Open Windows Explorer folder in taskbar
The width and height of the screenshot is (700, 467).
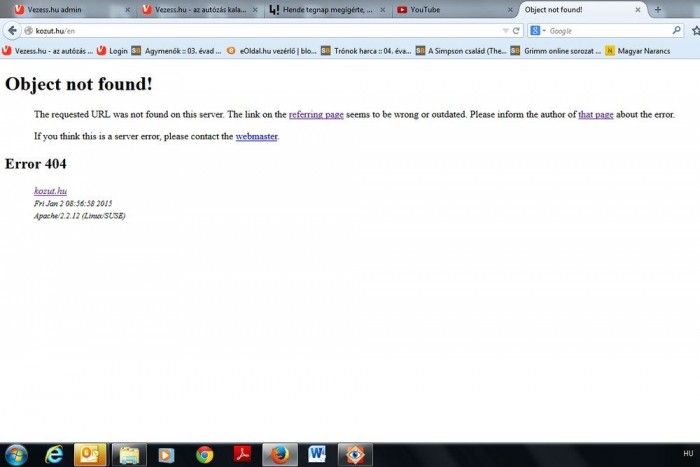tap(129, 454)
